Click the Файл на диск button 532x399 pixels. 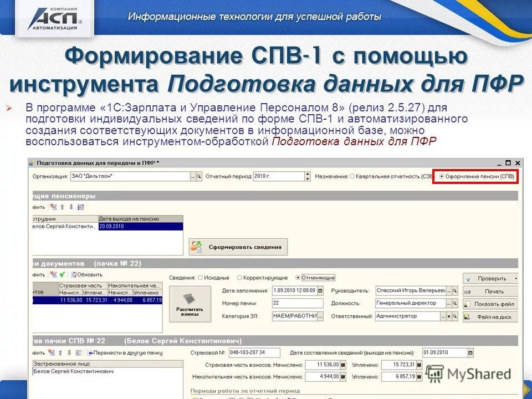(x=493, y=316)
